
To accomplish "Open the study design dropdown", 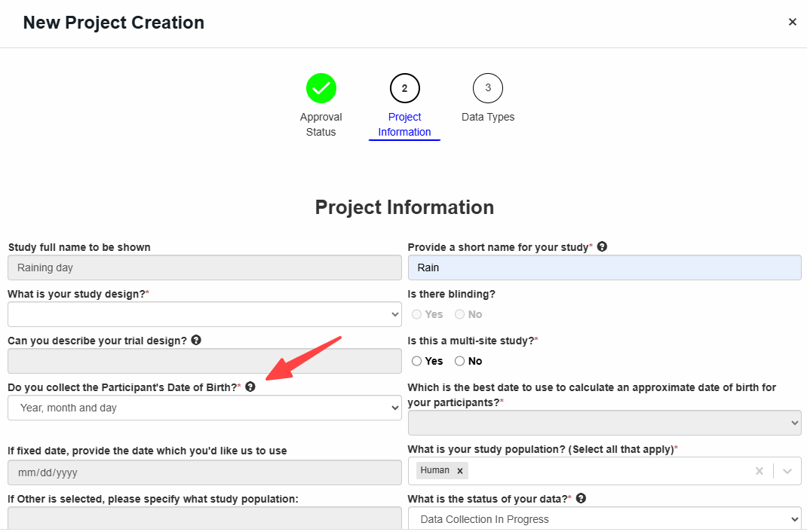I will click(204, 314).
